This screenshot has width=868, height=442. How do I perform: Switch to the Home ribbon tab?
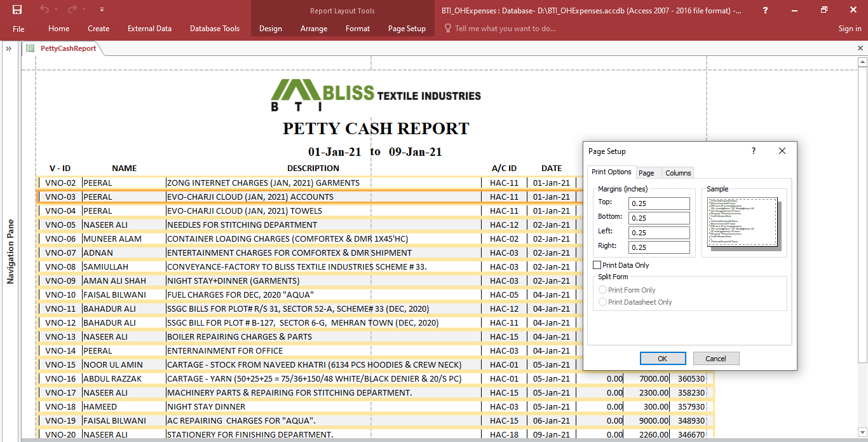59,29
